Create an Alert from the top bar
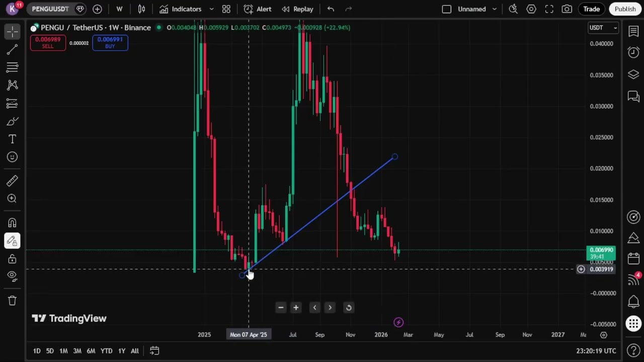Viewport: 644px width, 362px height. [x=258, y=9]
